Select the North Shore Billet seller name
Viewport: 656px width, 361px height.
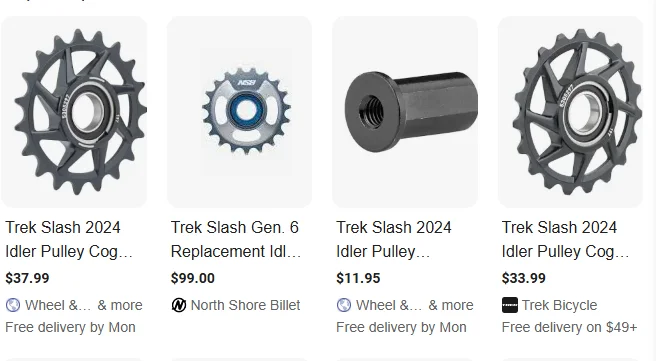point(246,305)
